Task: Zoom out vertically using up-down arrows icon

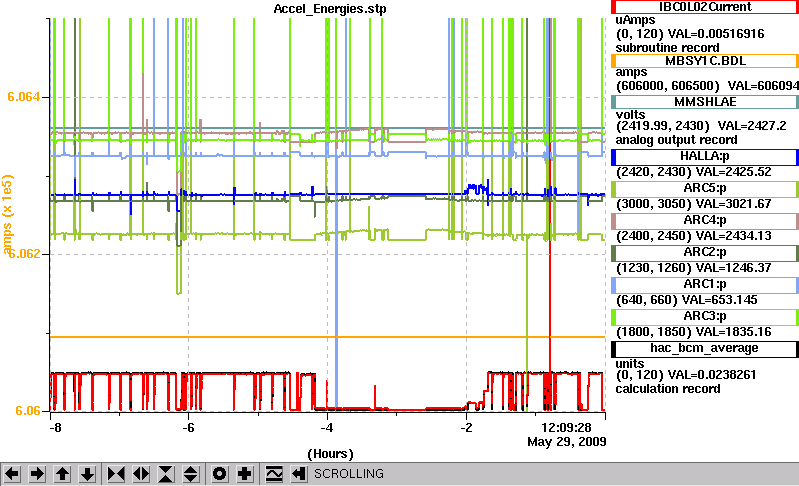Action: click(x=191, y=474)
